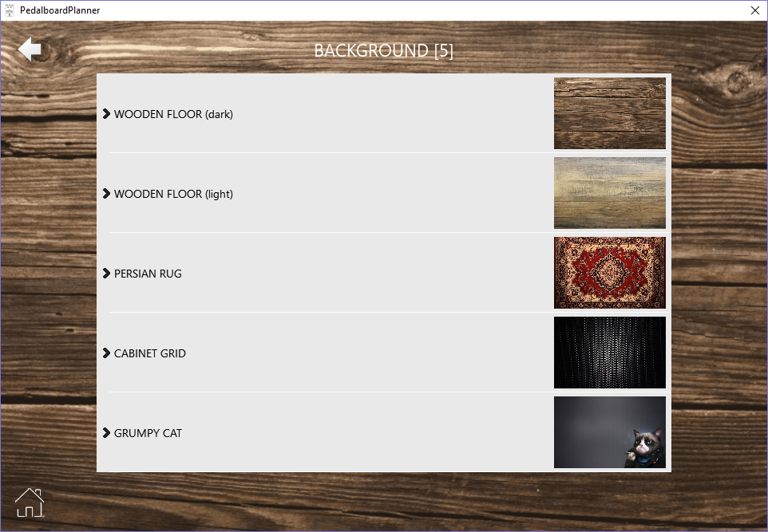This screenshot has height=532, width=768.
Task: Select the WOODEN FLOOR (dark) label
Action: (x=173, y=114)
